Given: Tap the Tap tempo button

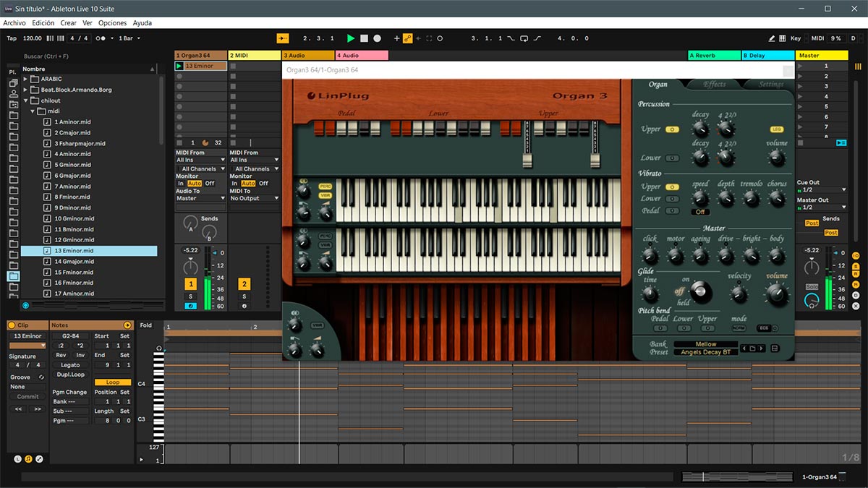Looking at the screenshot, I should click(x=12, y=38).
